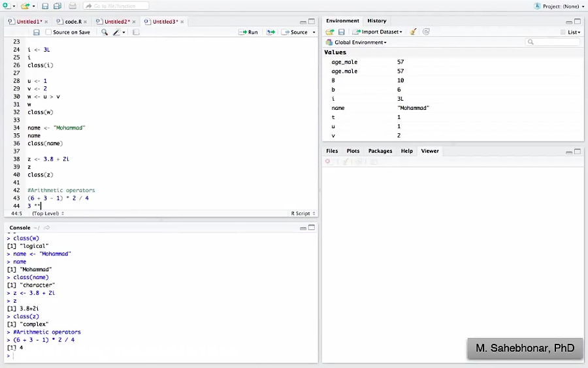
Task: Open Find/Replace magnifier in editor
Action: 105,32
